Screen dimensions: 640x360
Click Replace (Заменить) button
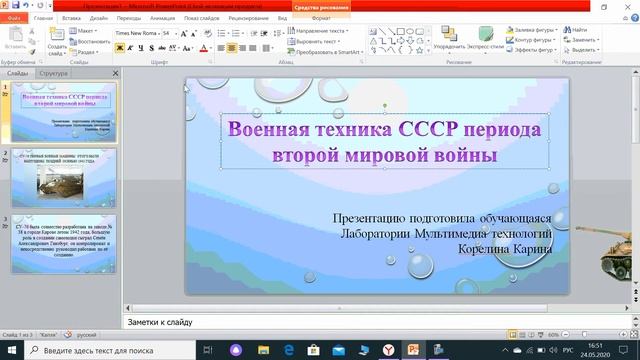(581, 40)
